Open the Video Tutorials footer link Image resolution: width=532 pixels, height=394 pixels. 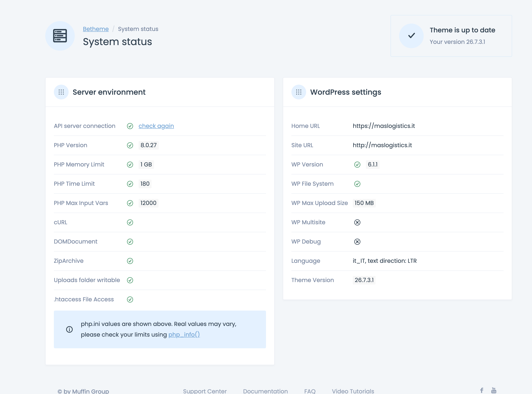[x=353, y=391]
